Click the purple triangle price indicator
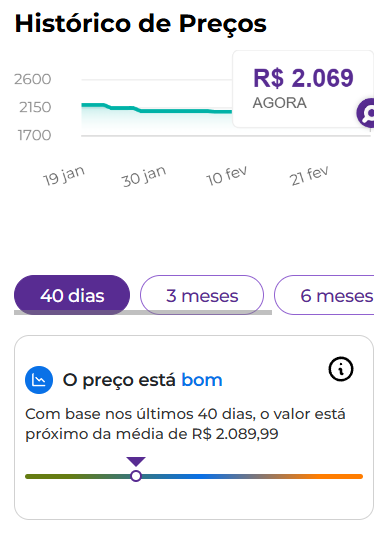Screen dimensions: 383x535 pyautogui.click(x=136, y=461)
